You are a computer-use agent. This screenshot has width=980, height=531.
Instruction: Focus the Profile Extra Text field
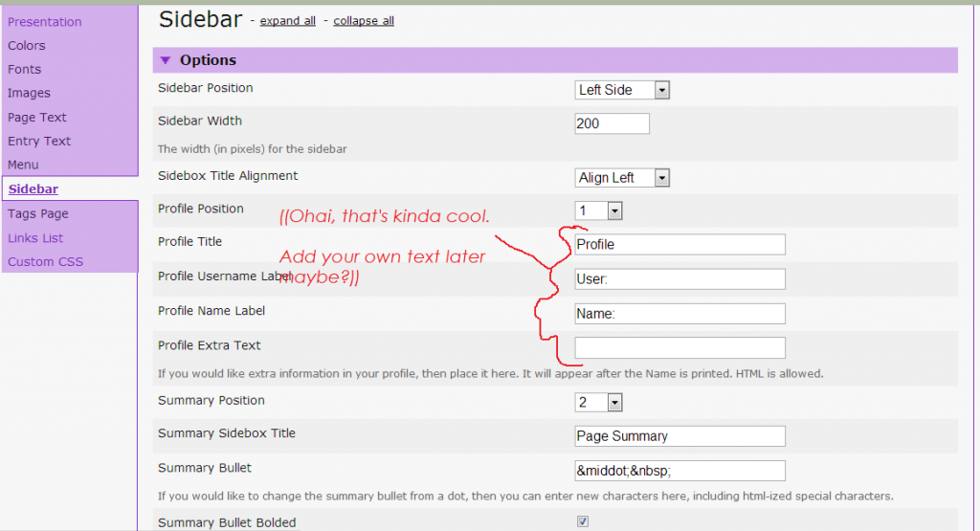(x=679, y=348)
